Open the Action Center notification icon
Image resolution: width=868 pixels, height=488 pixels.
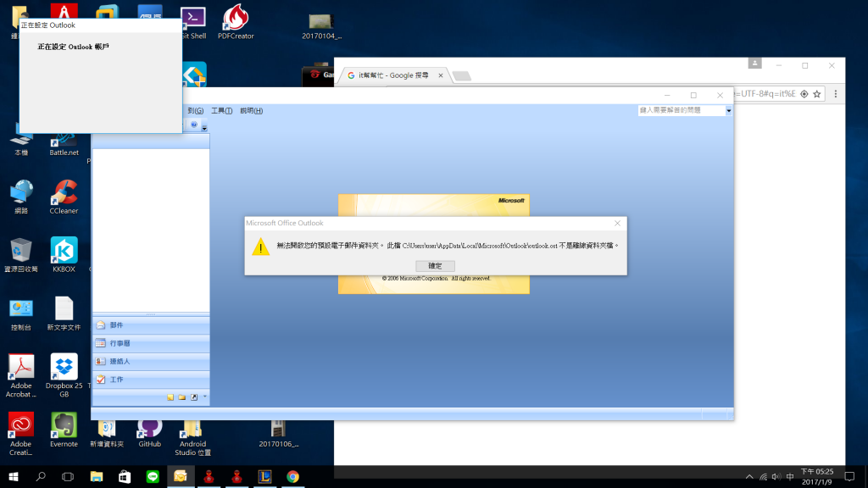[849, 477]
